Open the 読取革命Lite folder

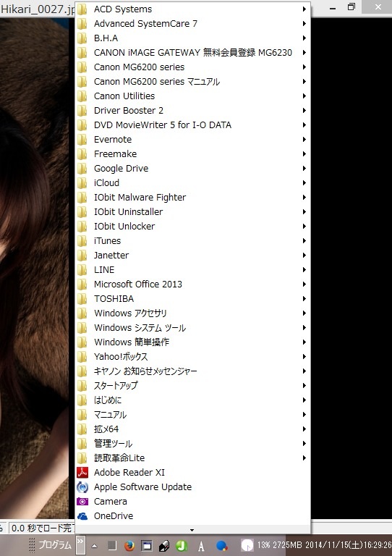coord(193,458)
